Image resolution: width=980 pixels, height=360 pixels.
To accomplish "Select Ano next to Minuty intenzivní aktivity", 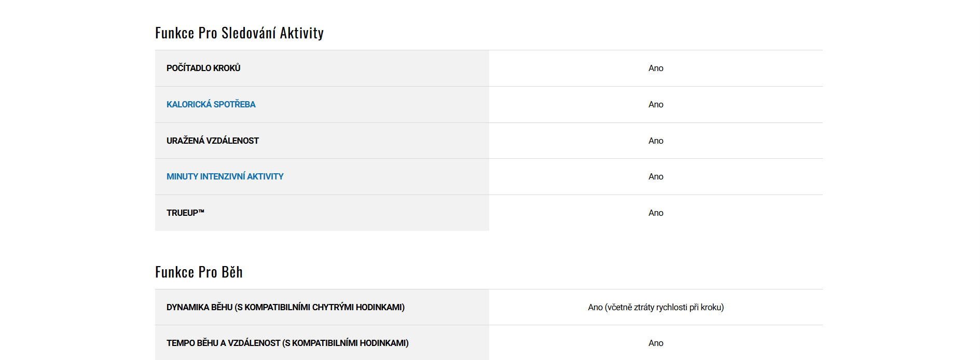I will [656, 176].
